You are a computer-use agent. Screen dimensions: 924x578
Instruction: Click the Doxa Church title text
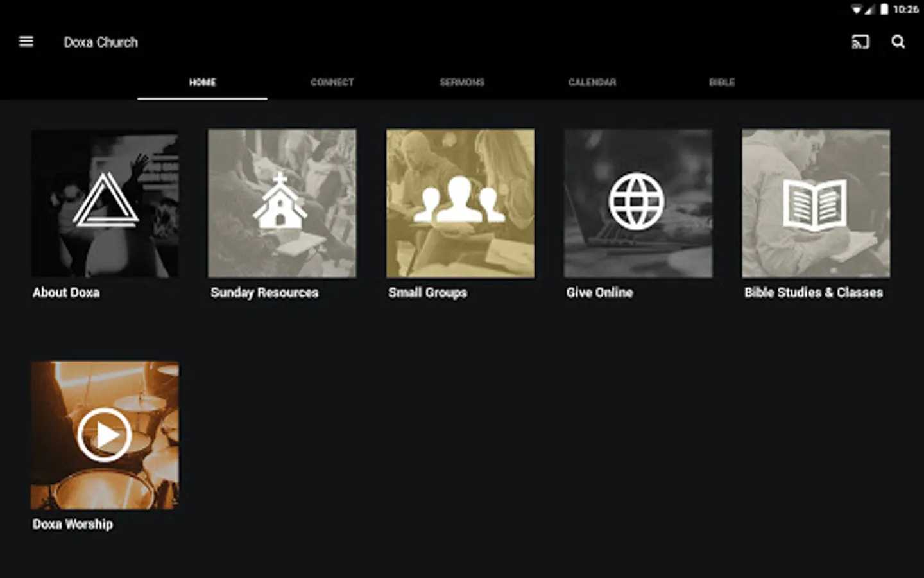point(101,42)
